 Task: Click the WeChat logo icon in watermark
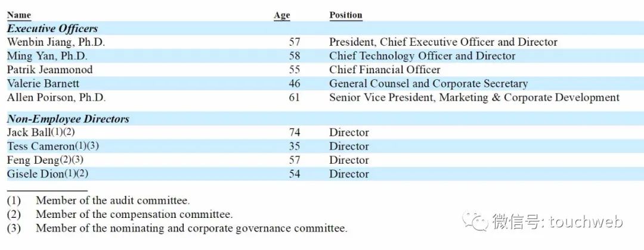click(x=475, y=221)
